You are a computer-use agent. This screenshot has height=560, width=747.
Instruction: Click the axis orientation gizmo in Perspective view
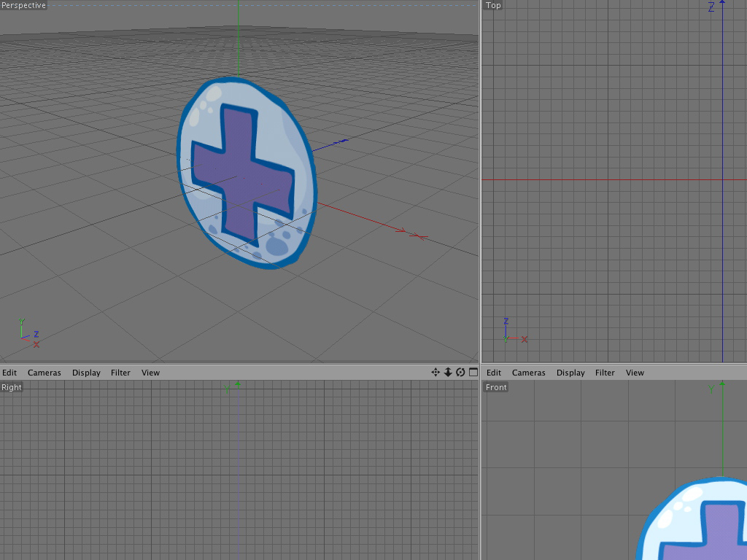point(28,332)
